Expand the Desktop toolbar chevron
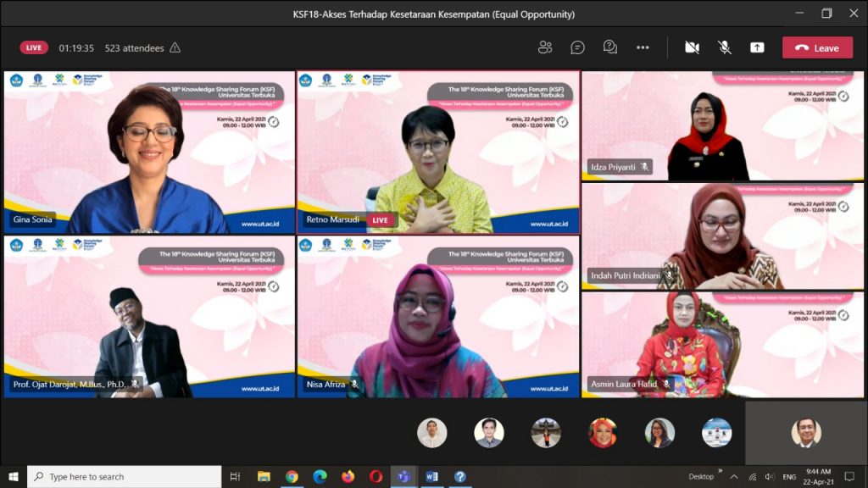Image resolution: width=868 pixels, height=488 pixels. click(x=720, y=471)
